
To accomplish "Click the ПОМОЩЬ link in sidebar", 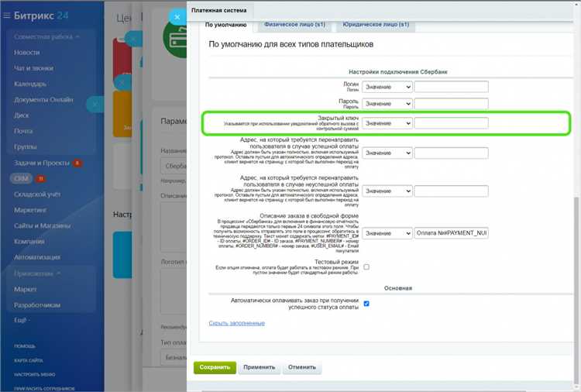I will tap(25, 346).
